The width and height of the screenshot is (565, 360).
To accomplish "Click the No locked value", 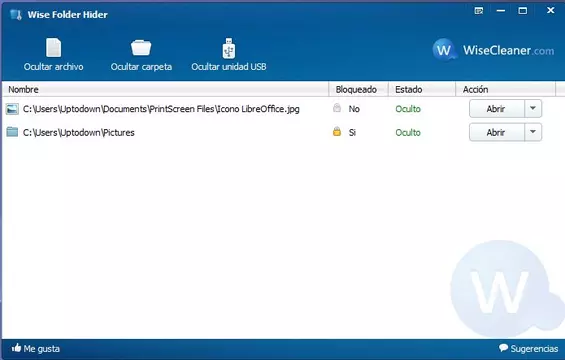I will [x=354, y=109].
